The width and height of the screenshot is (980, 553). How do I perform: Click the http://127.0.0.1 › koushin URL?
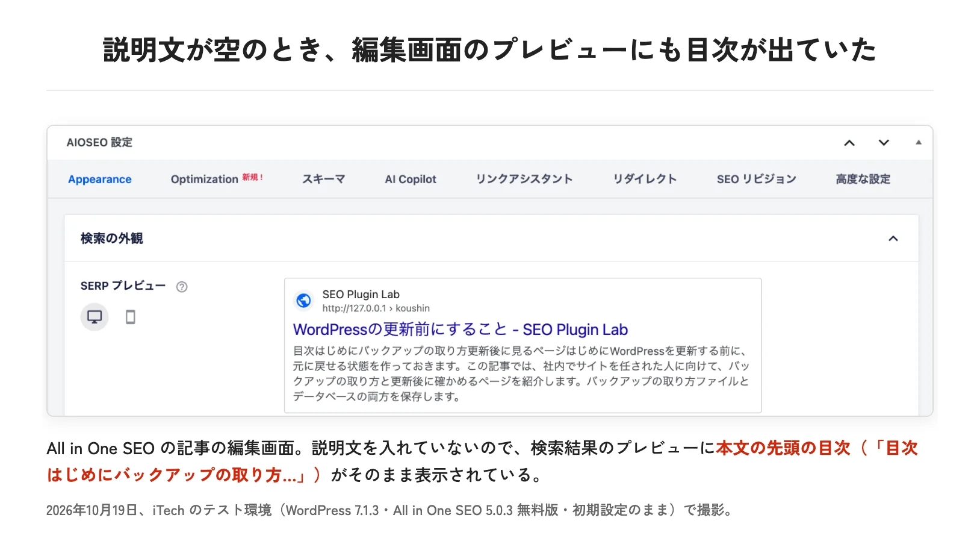tap(376, 308)
